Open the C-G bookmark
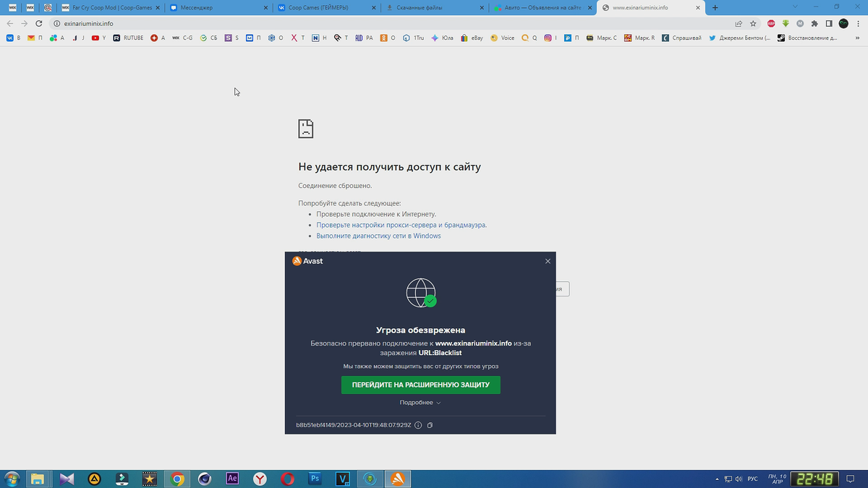Screen dimensions: 868x488 click(x=182, y=38)
